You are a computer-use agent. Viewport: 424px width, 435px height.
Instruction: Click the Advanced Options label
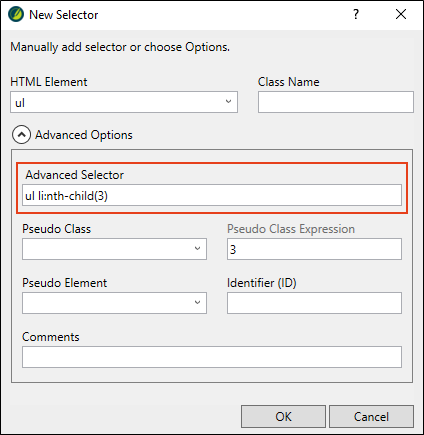(x=84, y=135)
